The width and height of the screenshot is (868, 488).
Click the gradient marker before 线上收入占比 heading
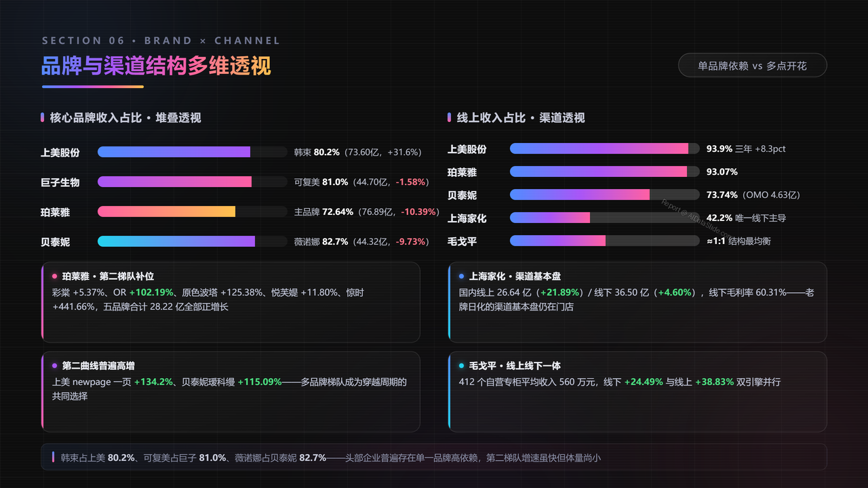[x=450, y=118]
